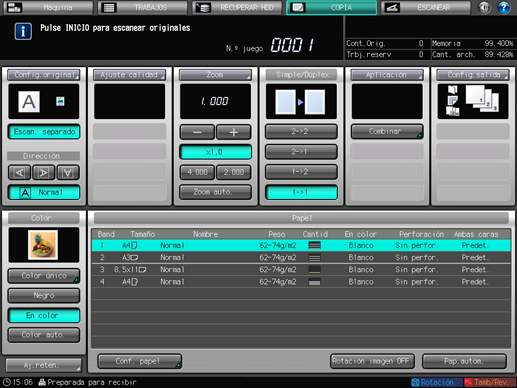Open the Simple/Dúplex header
This screenshot has width=517, height=388.
301,75
